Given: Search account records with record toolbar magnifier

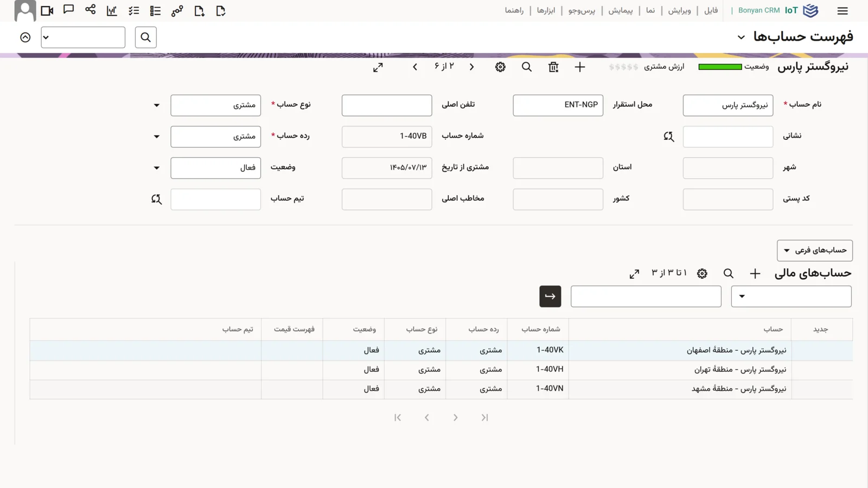Looking at the screenshot, I should point(526,67).
